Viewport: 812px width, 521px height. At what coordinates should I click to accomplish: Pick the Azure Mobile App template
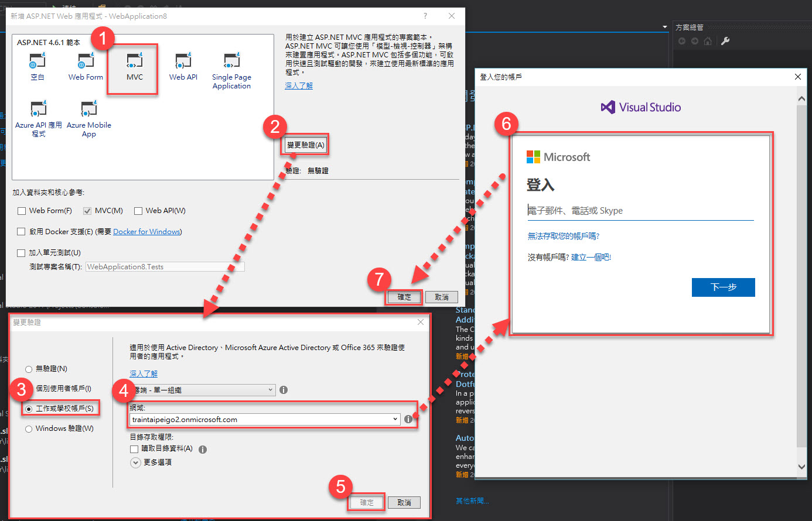[89, 119]
